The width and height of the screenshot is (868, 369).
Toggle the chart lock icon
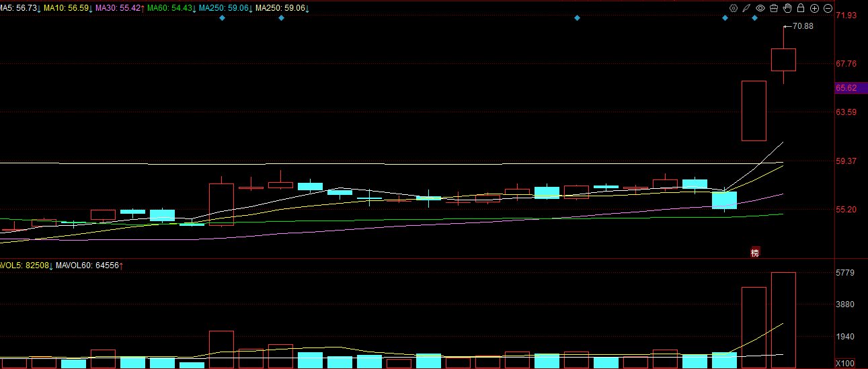801,8
